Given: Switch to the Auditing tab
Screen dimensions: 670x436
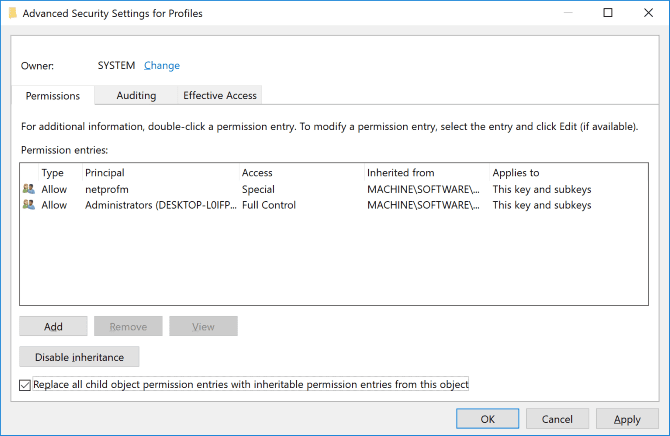Looking at the screenshot, I should coord(136,95).
